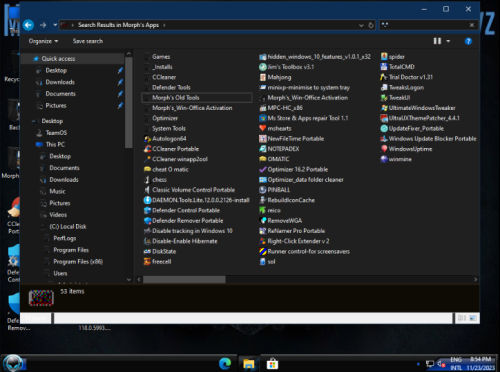Click the RemoveWGA icon
The image size is (500, 372).
click(263, 221)
